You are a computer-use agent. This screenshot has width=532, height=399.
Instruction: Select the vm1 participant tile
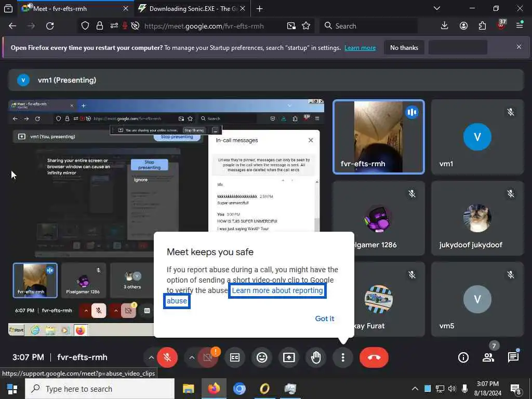[477, 137]
